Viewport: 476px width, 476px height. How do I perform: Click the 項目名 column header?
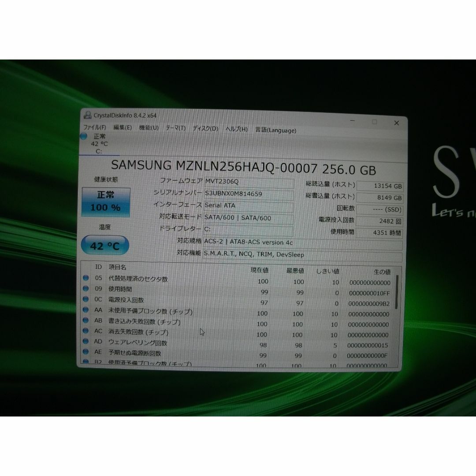[x=118, y=267]
